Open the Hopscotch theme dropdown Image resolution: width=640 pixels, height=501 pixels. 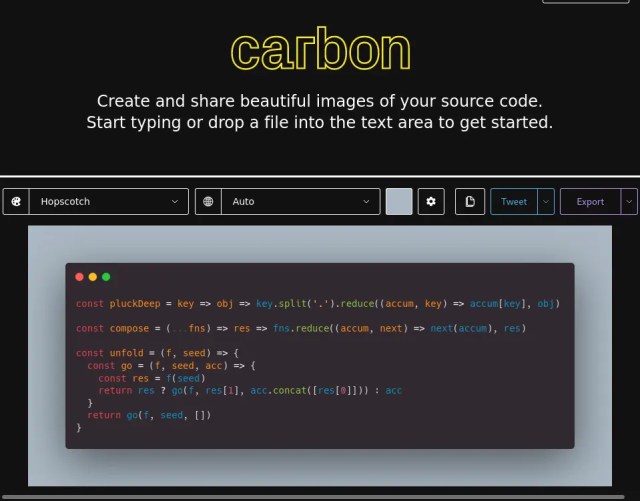[109, 201]
